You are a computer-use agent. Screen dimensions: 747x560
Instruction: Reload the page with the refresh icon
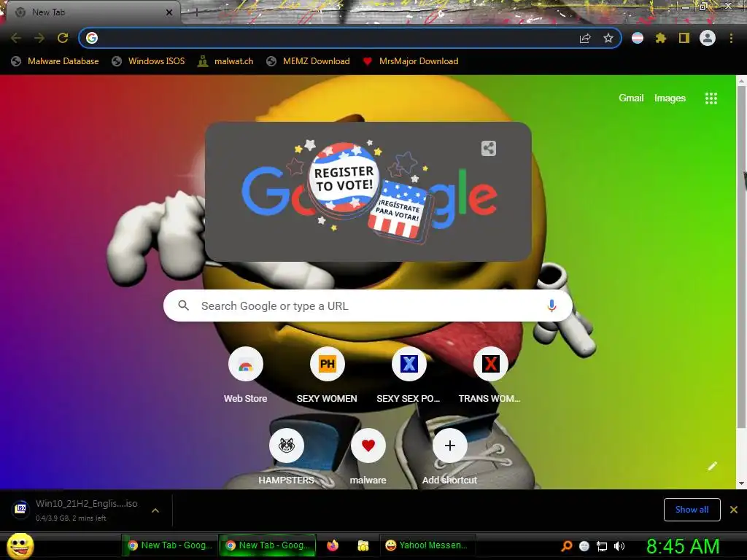pos(63,38)
